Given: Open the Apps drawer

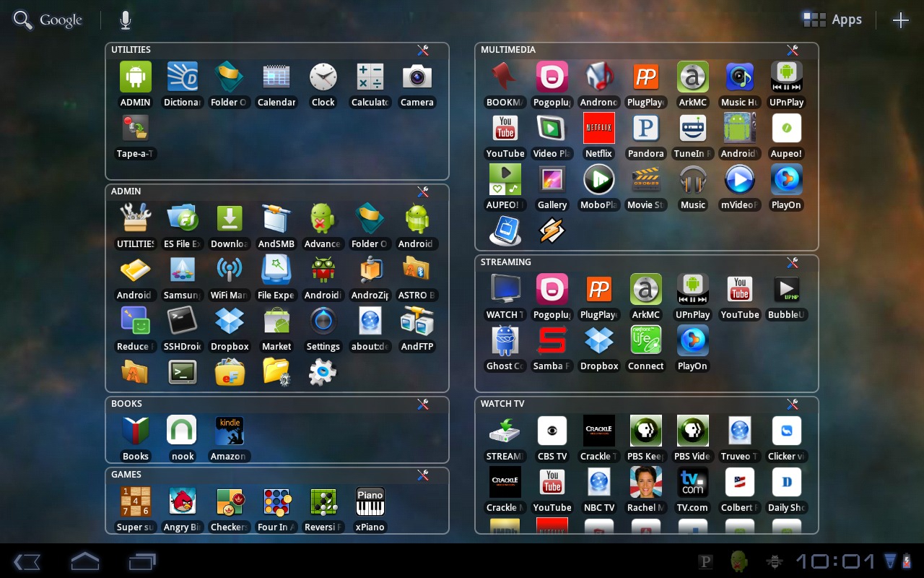Looking at the screenshot, I should 832,20.
